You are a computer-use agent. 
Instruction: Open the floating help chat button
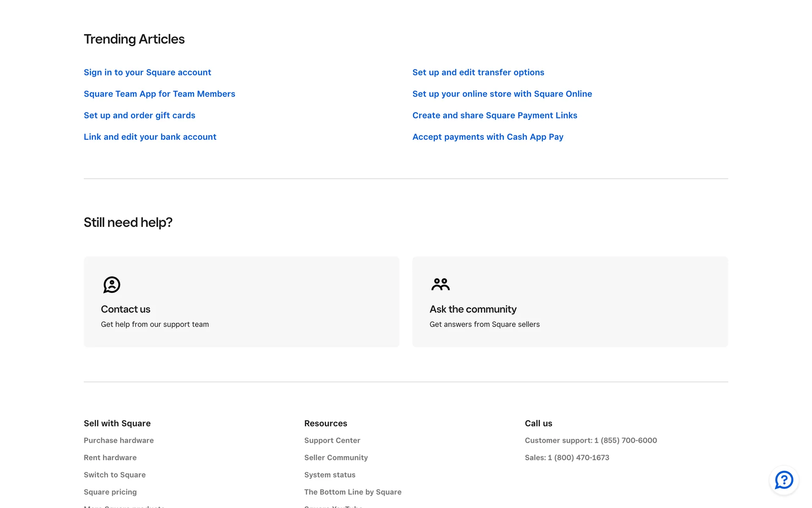(784, 480)
